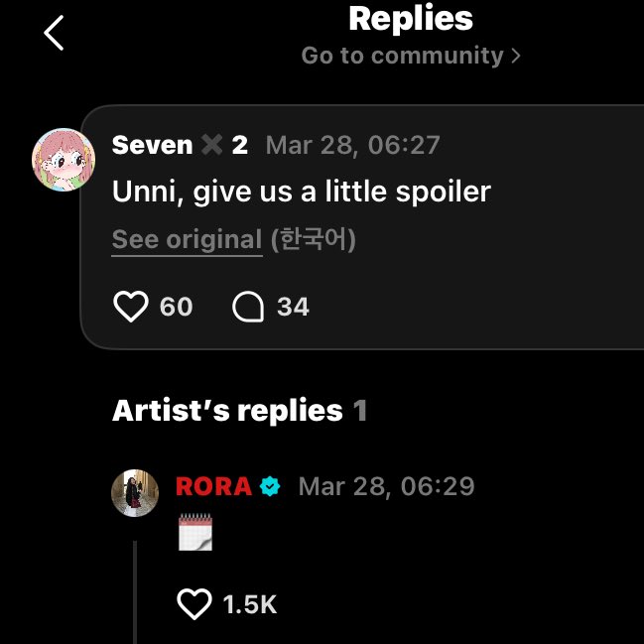Open RORA's profile picture
The width and height of the screenshot is (644, 644).
click(135, 493)
